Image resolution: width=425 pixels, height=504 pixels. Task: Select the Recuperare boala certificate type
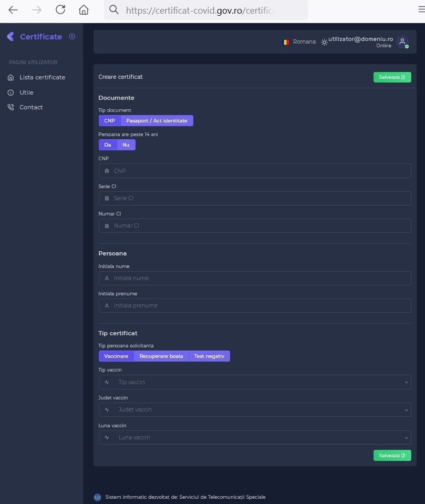161,356
